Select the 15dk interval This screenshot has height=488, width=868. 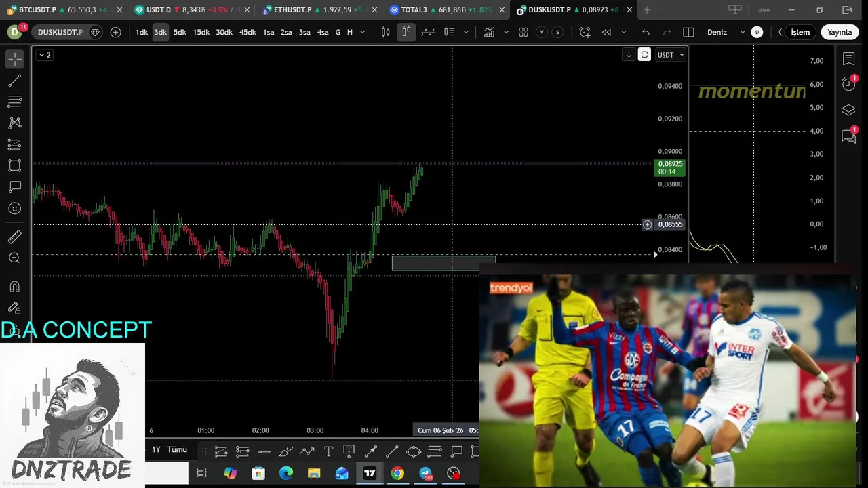click(201, 32)
